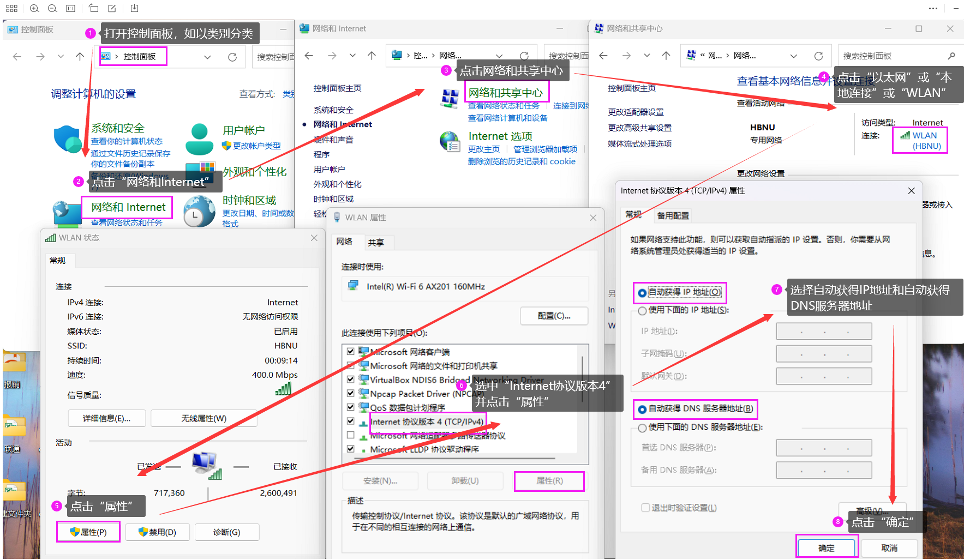
Task: Select 使用下面的 IP 地址 radio button
Action: [x=642, y=310]
